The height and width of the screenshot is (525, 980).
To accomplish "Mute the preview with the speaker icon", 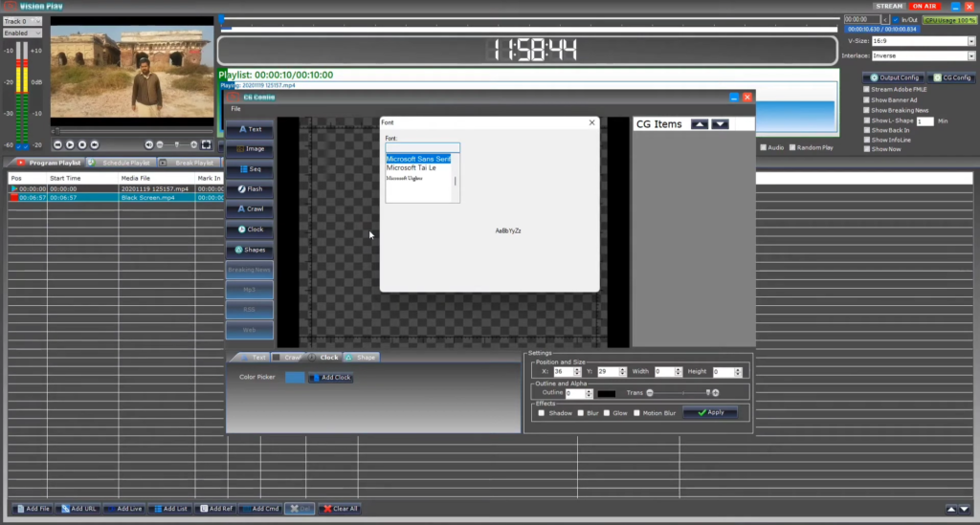I will [x=149, y=144].
